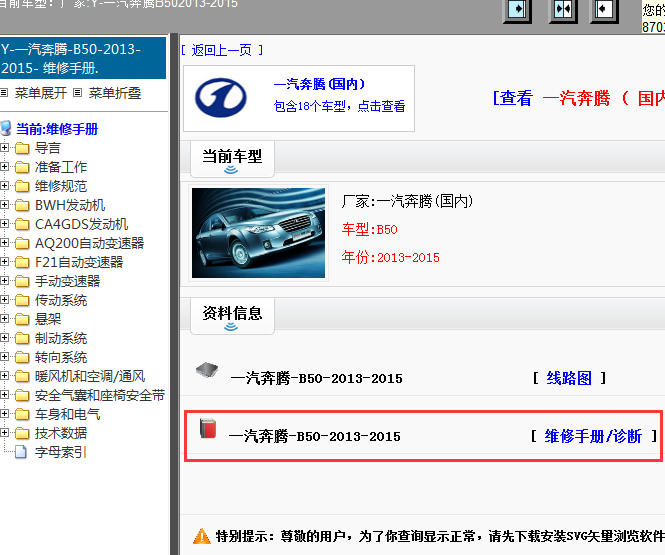Select 传动系统 label in the tree
This screenshot has width=665, height=555.
click(x=61, y=300)
